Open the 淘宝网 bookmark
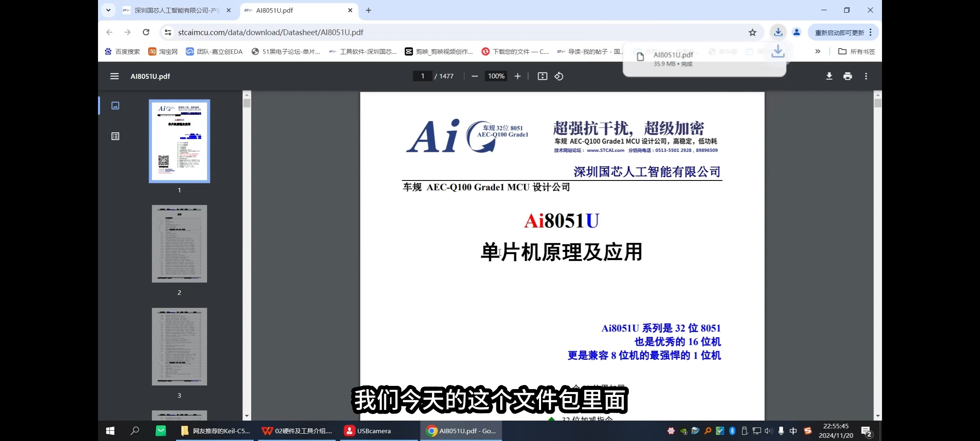The height and width of the screenshot is (441, 980). click(x=163, y=51)
